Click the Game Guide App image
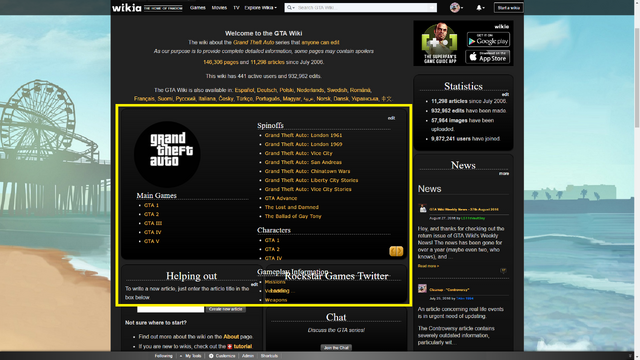The width and height of the screenshot is (640, 360). coord(440,43)
